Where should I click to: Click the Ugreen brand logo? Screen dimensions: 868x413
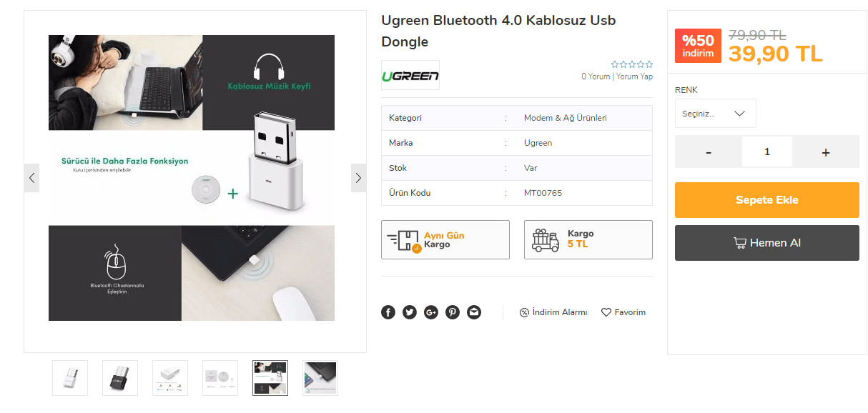410,75
